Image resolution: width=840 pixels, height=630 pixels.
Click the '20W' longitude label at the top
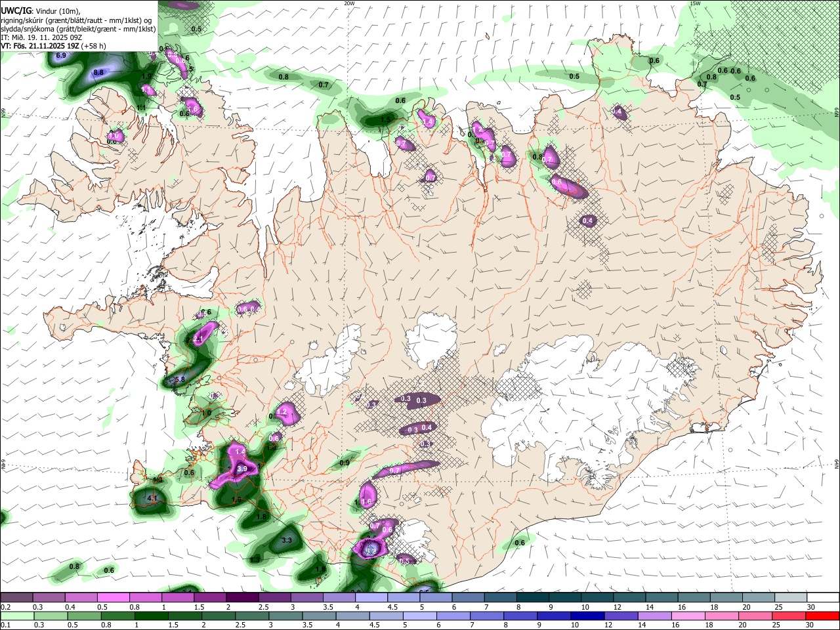pos(349,3)
